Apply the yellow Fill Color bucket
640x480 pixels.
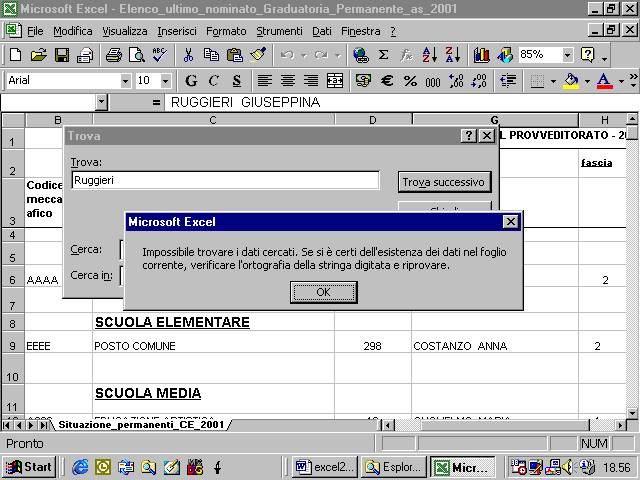tap(571, 81)
